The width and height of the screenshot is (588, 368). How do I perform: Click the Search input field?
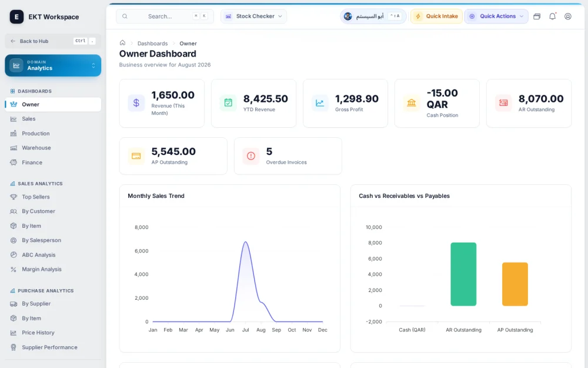tap(165, 16)
